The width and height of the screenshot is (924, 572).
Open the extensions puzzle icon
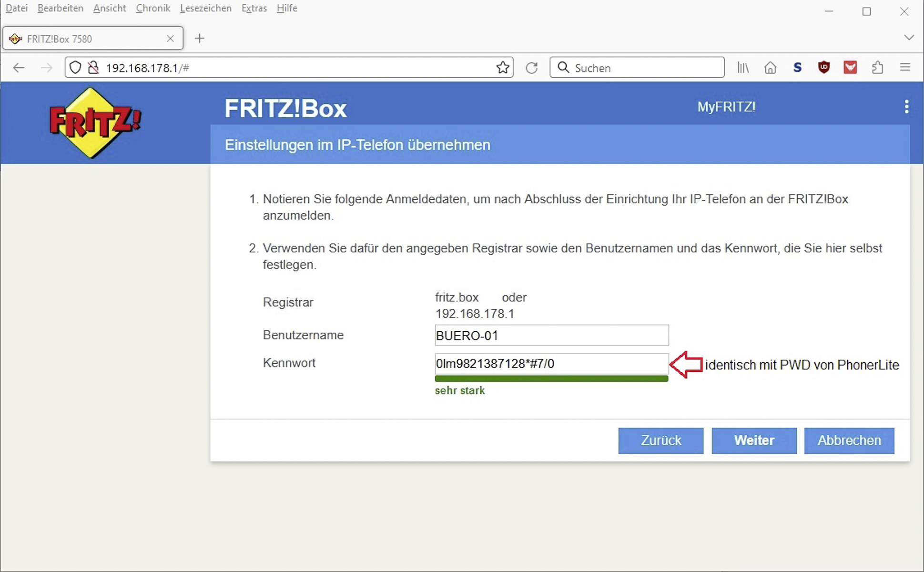[878, 68]
